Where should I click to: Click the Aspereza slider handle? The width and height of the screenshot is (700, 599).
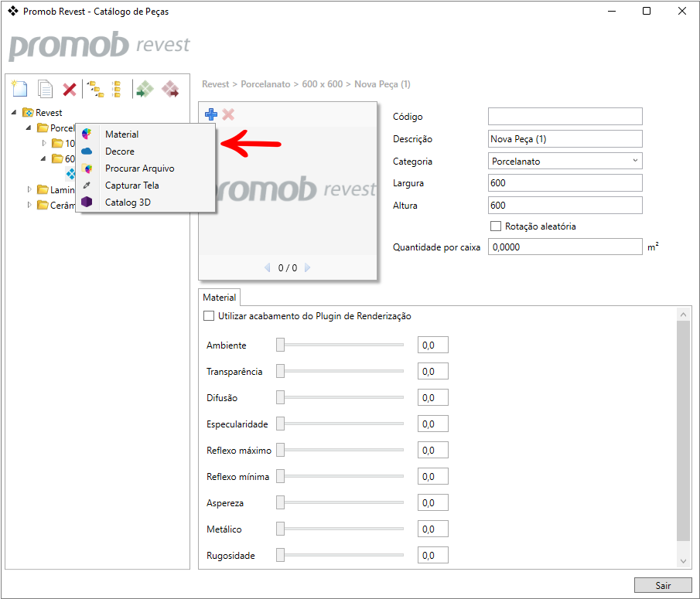click(280, 502)
